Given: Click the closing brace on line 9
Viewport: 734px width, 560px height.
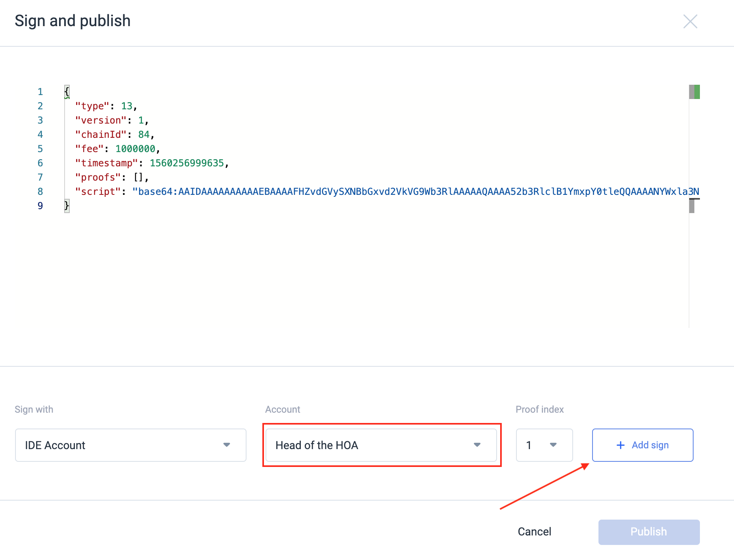Looking at the screenshot, I should (x=67, y=206).
